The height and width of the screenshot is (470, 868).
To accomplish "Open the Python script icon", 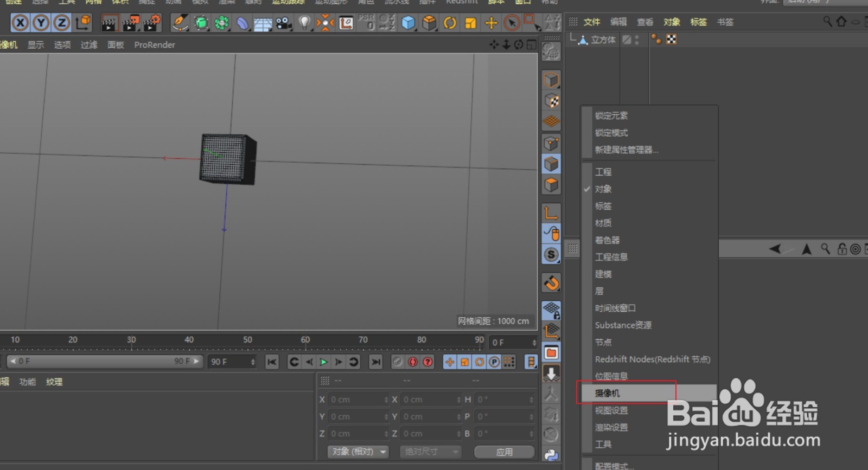I will point(551,455).
